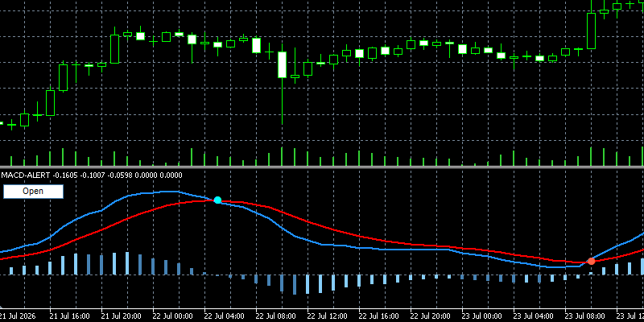Click the '21 Jul 20:00' time axis label
The image size is (644, 322).
[x=122, y=316]
